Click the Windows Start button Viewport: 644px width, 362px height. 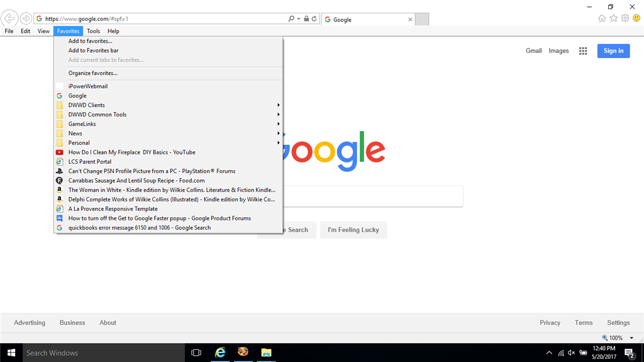[11, 353]
